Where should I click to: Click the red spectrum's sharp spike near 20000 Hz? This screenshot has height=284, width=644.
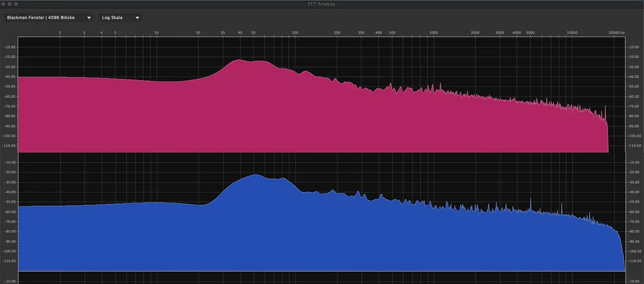coord(605,106)
